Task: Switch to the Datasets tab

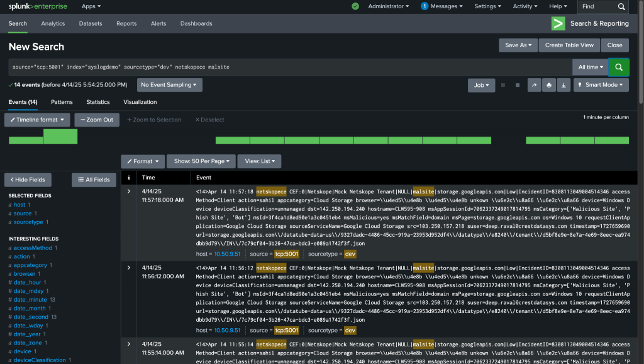Action: [x=91, y=23]
